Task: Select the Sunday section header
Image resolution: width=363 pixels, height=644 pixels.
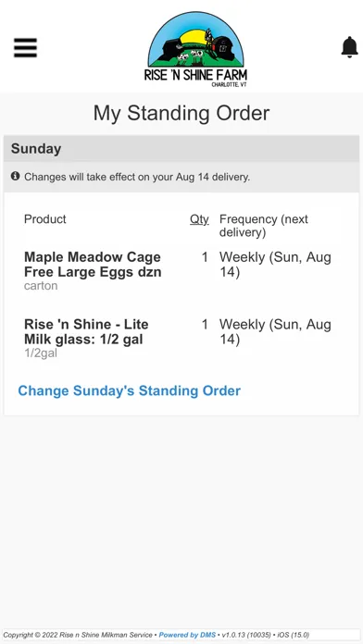Action: [x=181, y=149]
